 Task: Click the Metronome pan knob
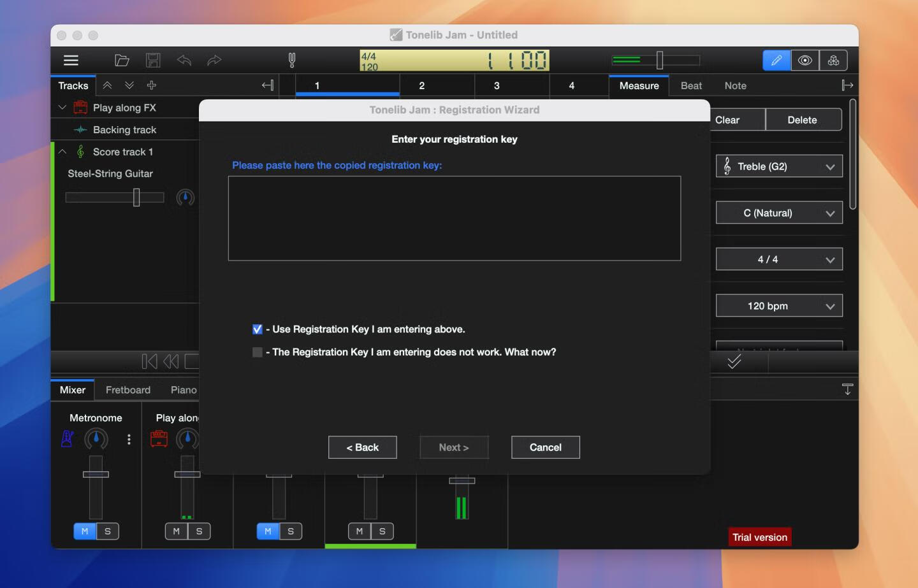click(x=96, y=439)
